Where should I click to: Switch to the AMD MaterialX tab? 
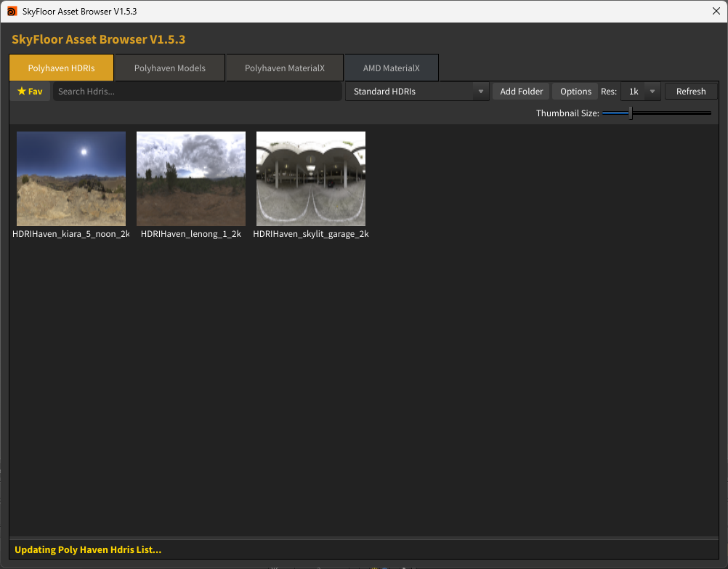click(392, 68)
